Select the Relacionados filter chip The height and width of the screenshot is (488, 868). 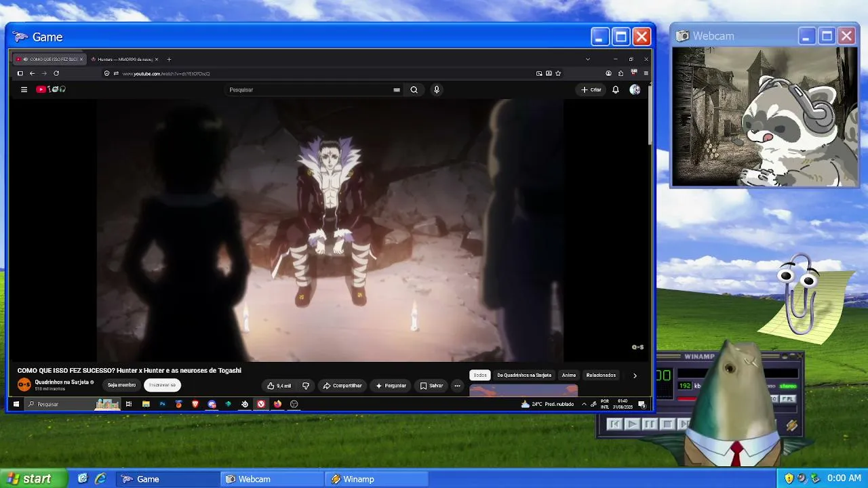(601, 375)
